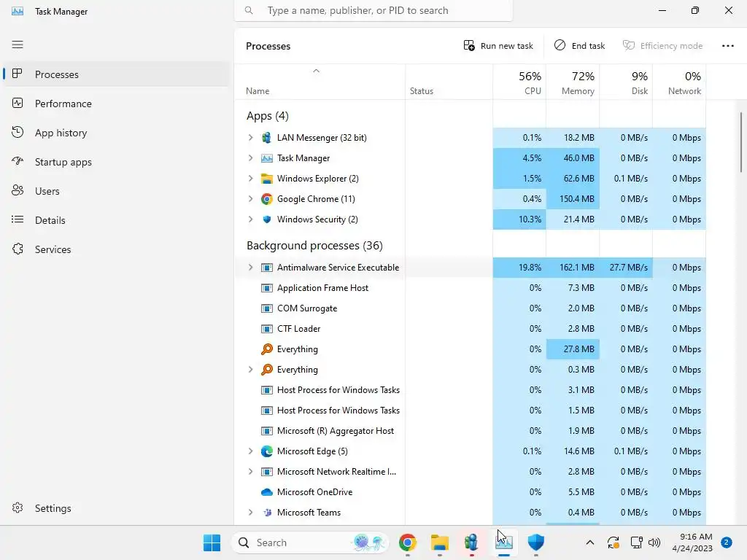Click the taskbar Search box
The image size is (747, 560).
[310, 542]
